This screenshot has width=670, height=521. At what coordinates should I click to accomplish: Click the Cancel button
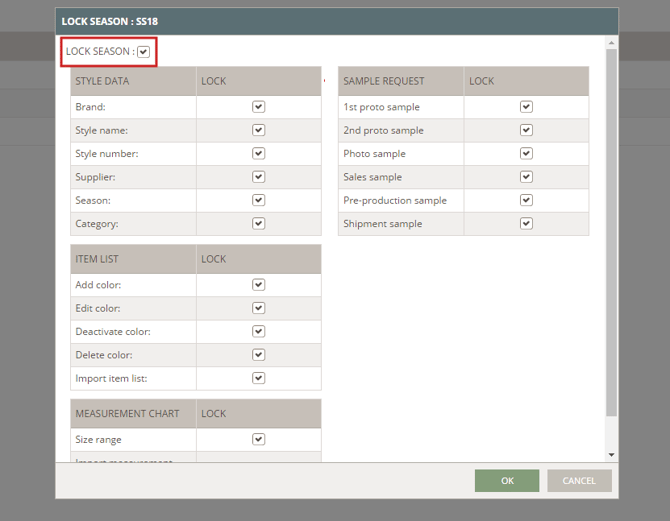579,481
